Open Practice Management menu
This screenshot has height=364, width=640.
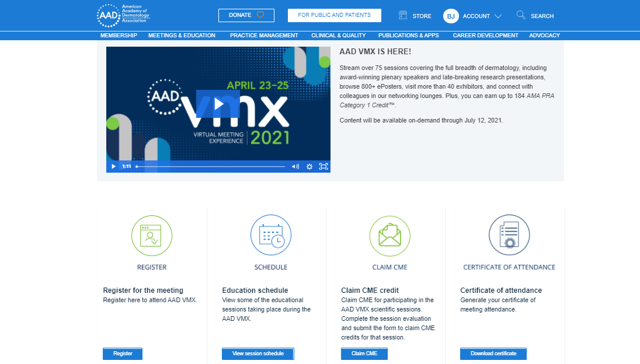264,36
